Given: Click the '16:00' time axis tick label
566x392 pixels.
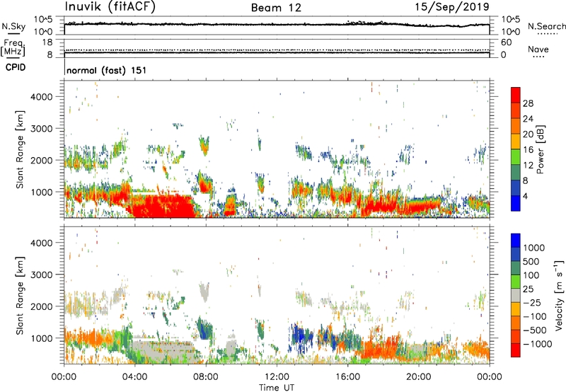Looking at the screenshot, I should 347,377.
